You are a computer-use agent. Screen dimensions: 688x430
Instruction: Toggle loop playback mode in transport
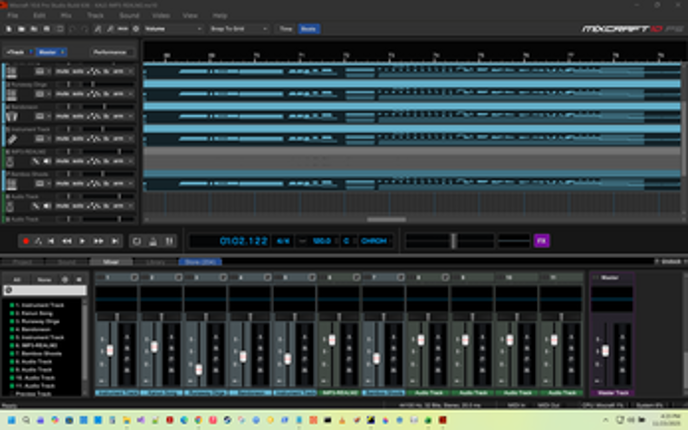(137, 241)
